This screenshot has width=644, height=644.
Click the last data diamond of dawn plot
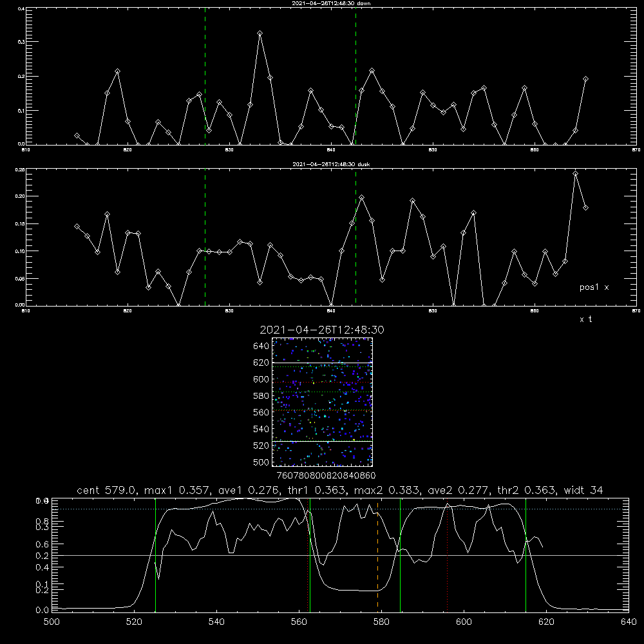[585, 79]
